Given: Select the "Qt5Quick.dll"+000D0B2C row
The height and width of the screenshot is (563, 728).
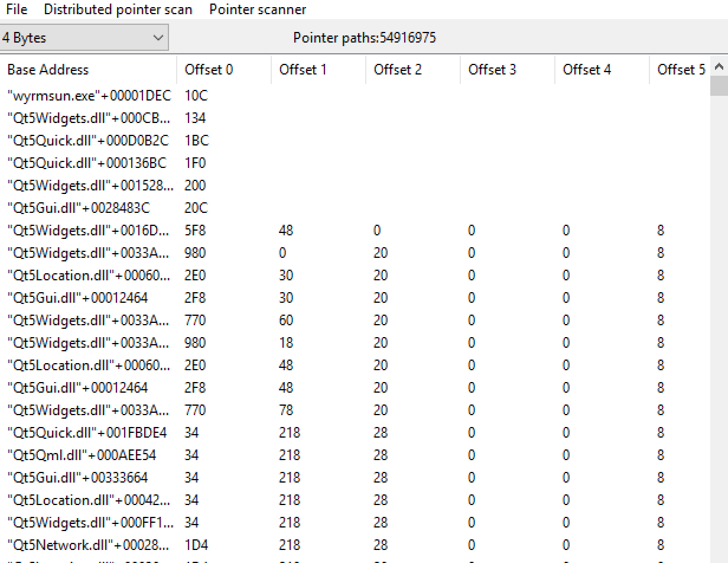Looking at the screenshot, I should (x=355, y=141).
